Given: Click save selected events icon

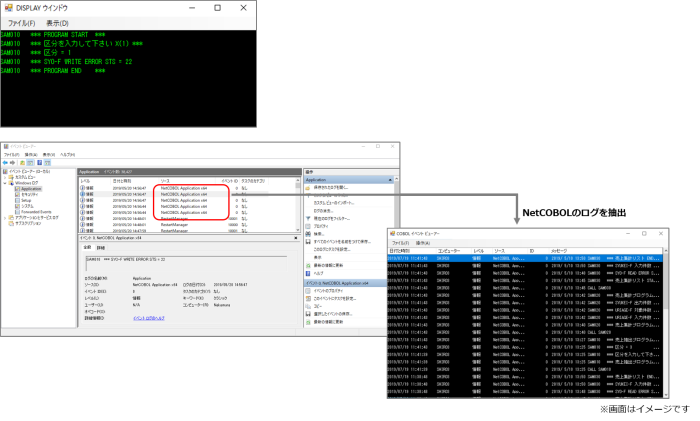Looking at the screenshot, I should [x=308, y=314].
